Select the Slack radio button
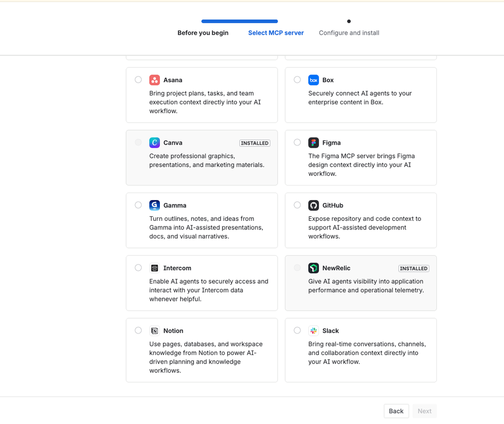This screenshot has width=504, height=424. point(297,330)
